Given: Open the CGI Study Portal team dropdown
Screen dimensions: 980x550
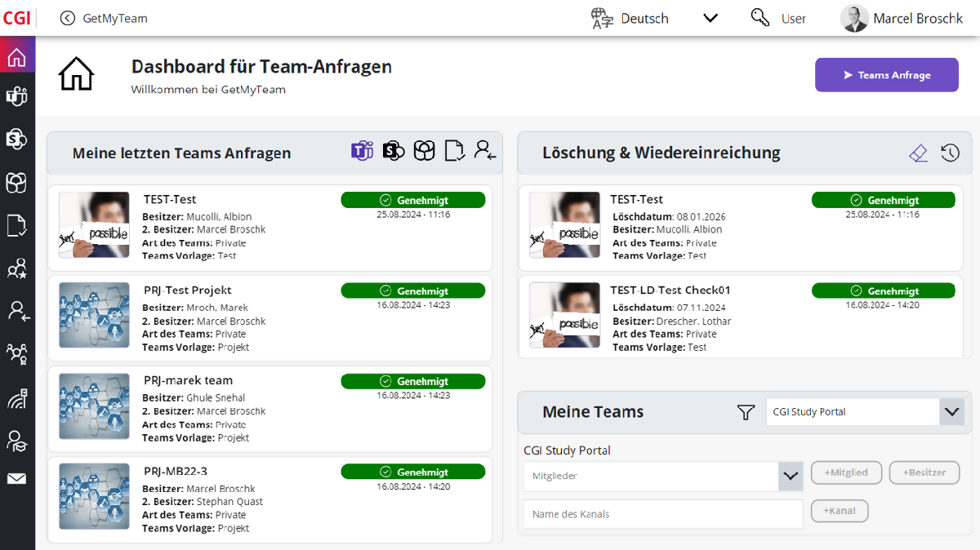Looking at the screenshot, I should click(951, 412).
